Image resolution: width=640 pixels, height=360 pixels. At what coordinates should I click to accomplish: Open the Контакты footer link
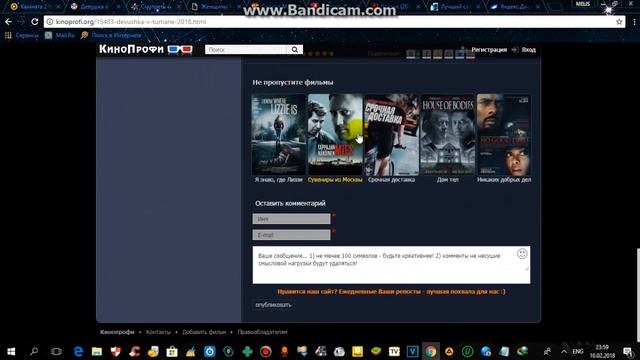click(158, 332)
